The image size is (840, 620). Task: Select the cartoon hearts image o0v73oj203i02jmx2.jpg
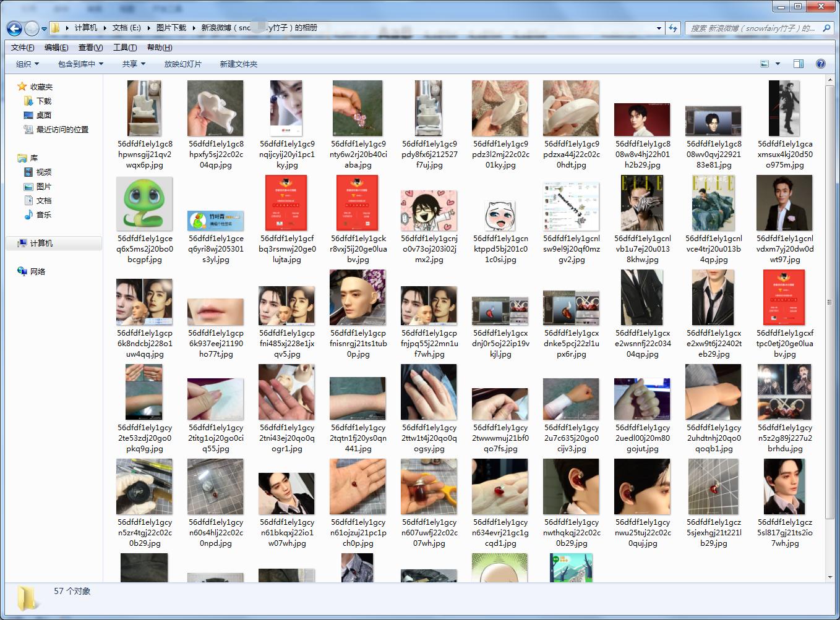[429, 210]
